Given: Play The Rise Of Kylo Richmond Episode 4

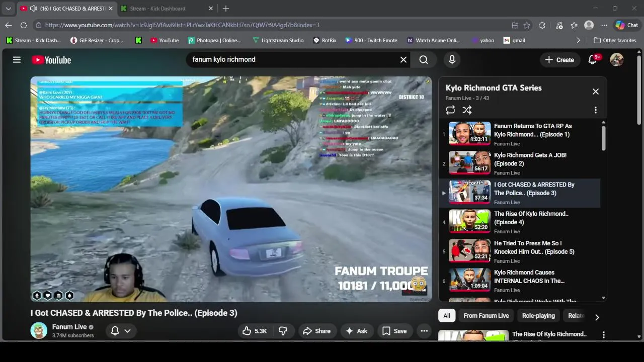Looking at the screenshot, I should [519, 222].
